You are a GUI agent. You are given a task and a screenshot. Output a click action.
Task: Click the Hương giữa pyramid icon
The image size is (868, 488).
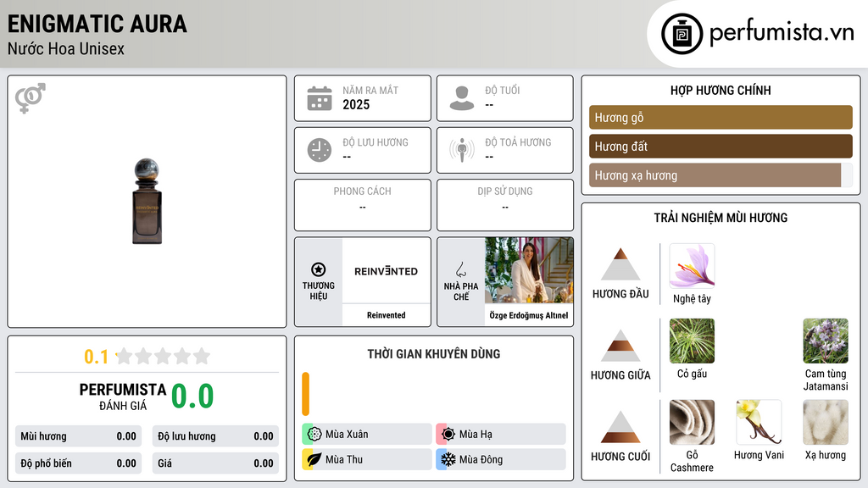coord(620,346)
